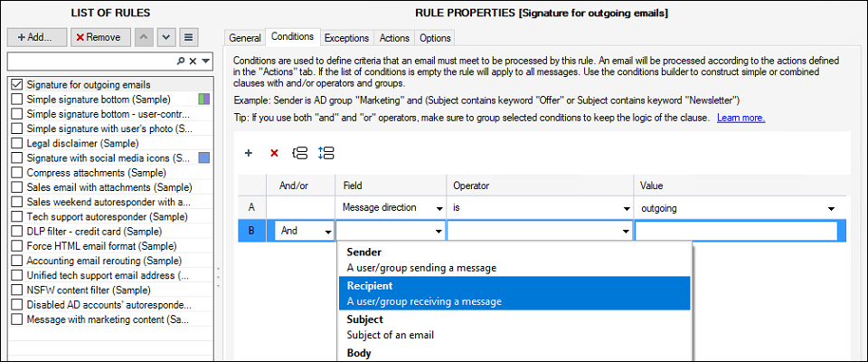The height and width of the screenshot is (362, 868).
Task: Check Accounting email rerouting (Sample) checkbox
Action: tap(16, 261)
